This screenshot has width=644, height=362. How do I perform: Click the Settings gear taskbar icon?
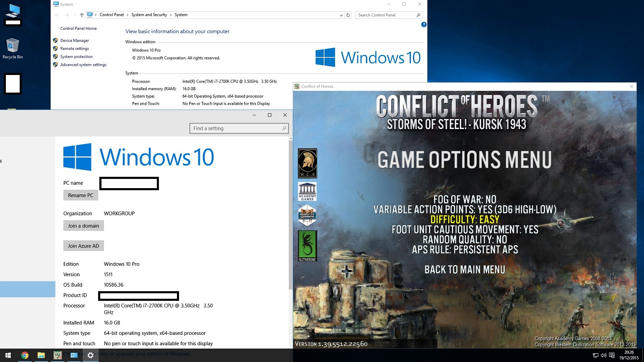90,355
